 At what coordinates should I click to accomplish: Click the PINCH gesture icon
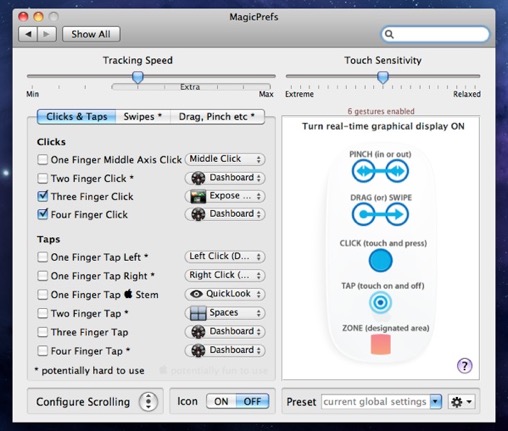point(380,171)
